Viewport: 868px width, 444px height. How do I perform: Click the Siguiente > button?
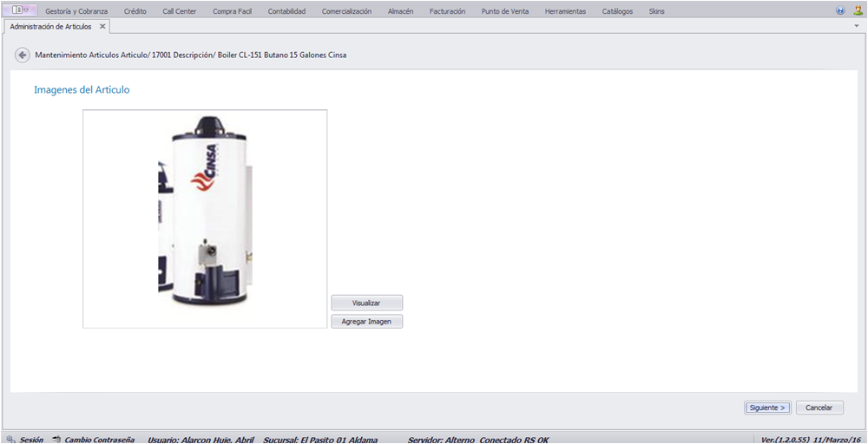[x=767, y=408]
